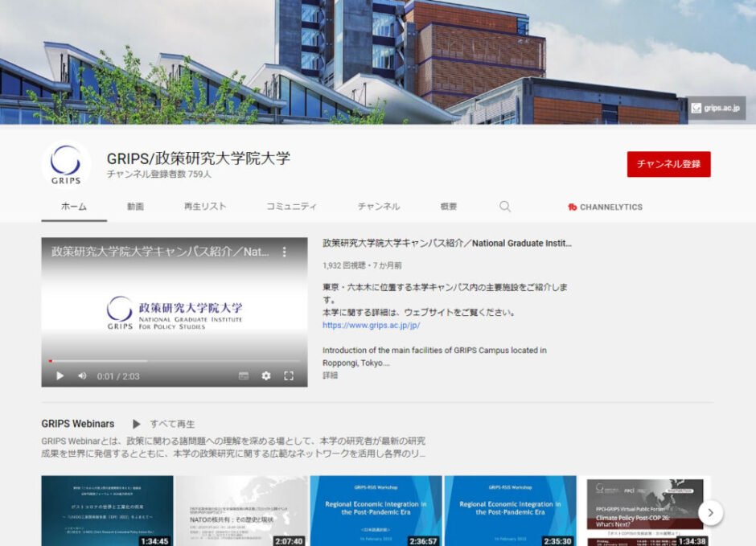
Task: Click the GRIPS channel avatar logo
Action: (66, 164)
